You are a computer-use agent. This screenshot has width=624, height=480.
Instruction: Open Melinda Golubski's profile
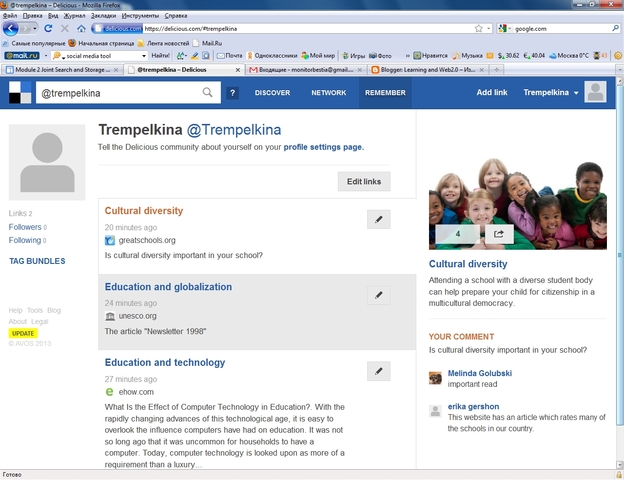[480, 373]
